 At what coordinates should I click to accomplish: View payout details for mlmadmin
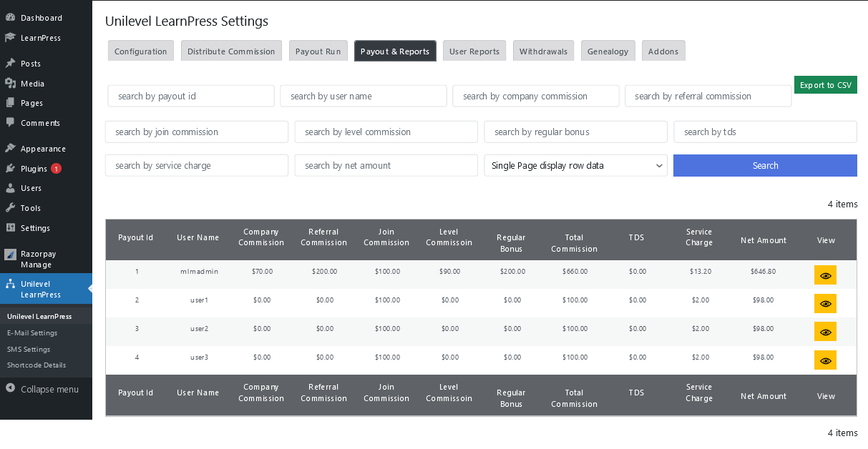coord(825,275)
